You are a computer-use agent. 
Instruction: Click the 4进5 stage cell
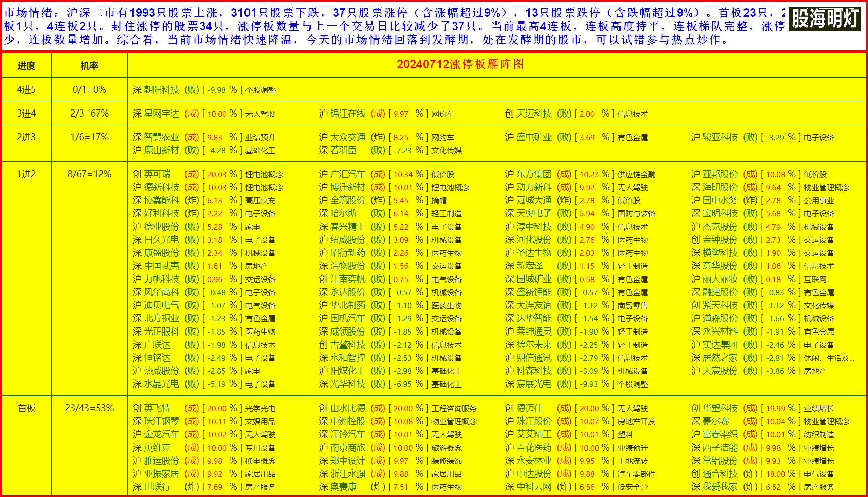point(26,90)
